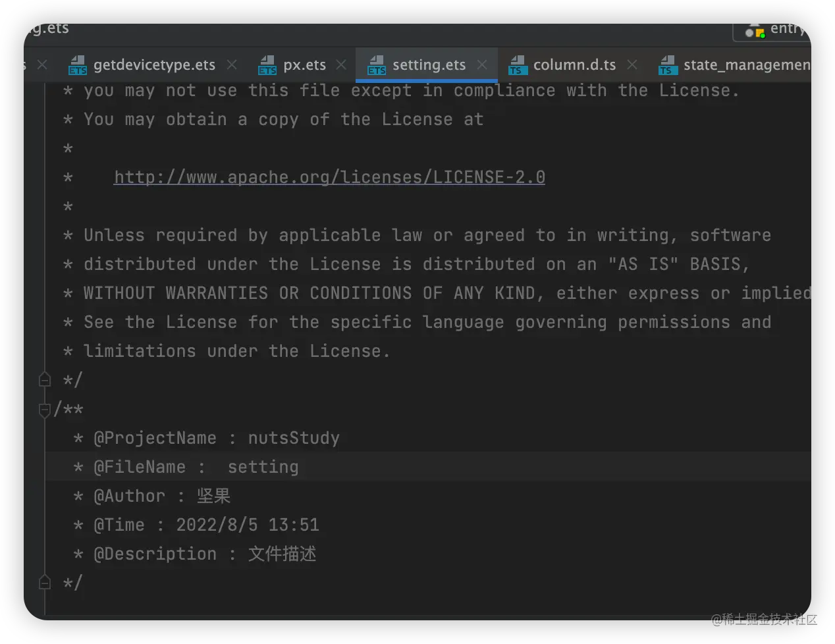Click the 'WITHOUT WARRANTIES OR CONDITIONS' line
The image size is (835, 644).
coord(437,293)
